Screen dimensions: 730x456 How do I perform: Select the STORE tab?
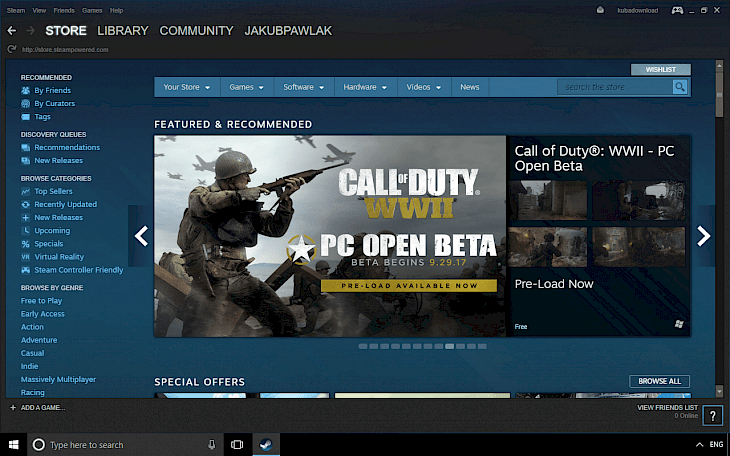point(66,31)
